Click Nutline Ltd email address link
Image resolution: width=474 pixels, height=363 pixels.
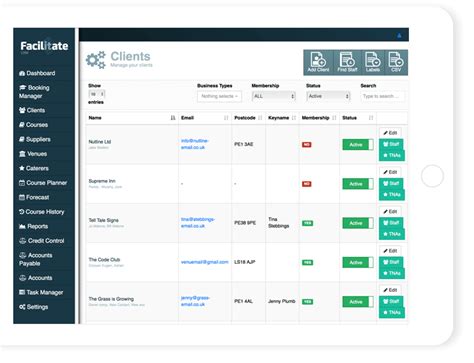click(195, 144)
